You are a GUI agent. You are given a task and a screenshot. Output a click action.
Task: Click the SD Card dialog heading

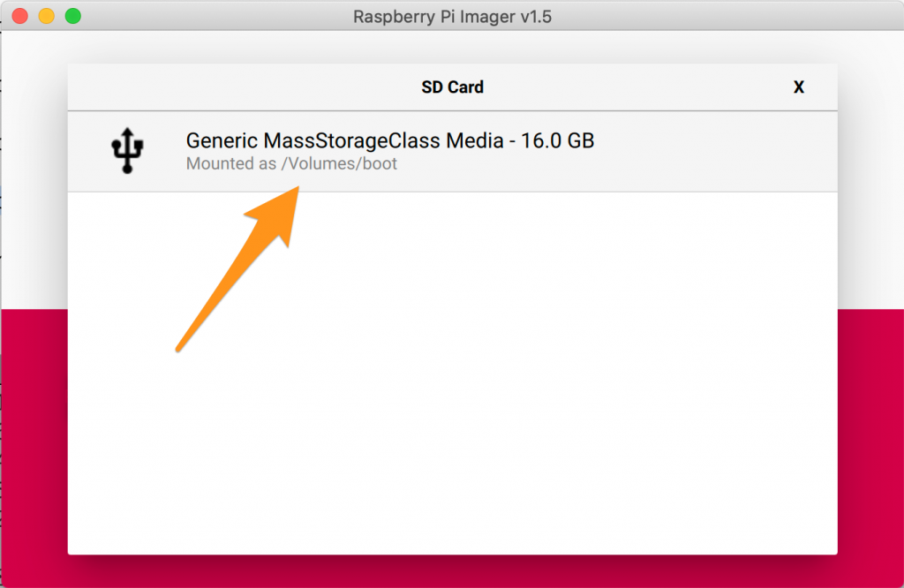click(453, 87)
